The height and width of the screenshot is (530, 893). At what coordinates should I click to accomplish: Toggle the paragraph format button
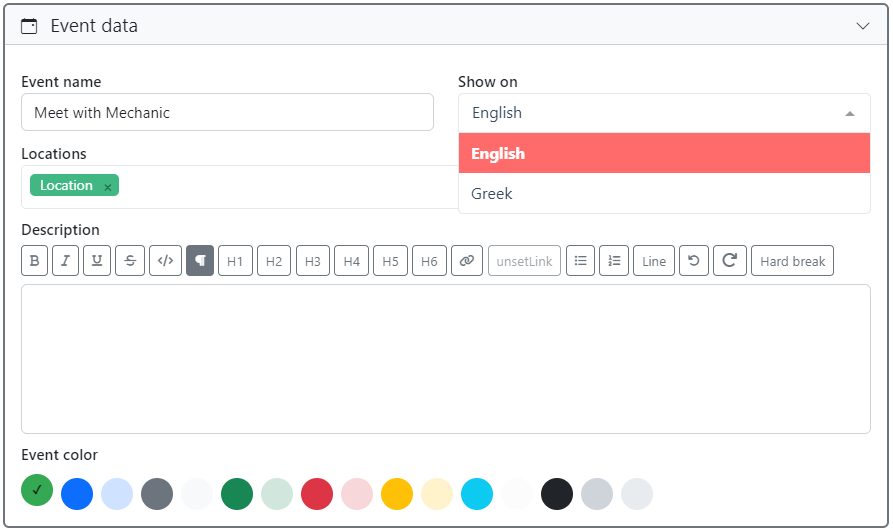[200, 261]
